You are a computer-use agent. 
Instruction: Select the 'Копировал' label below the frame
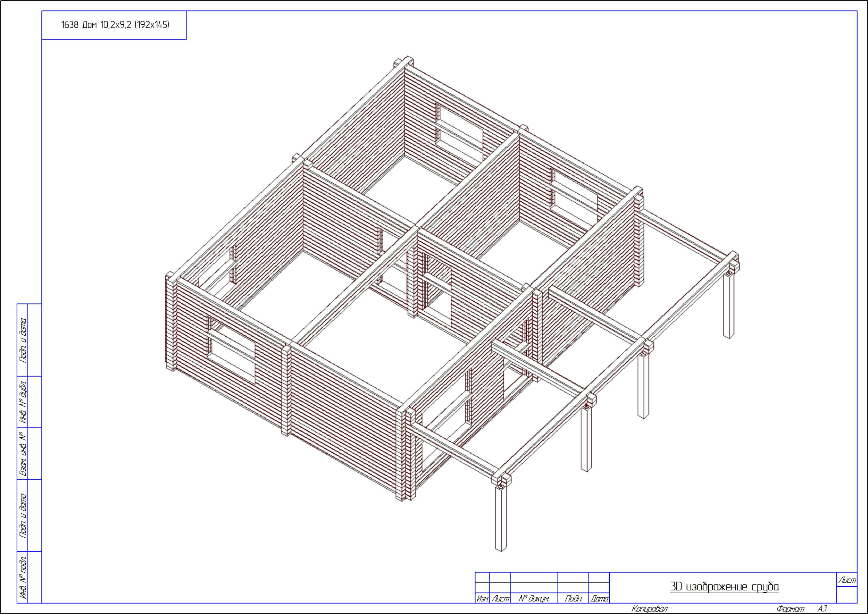[x=649, y=609]
